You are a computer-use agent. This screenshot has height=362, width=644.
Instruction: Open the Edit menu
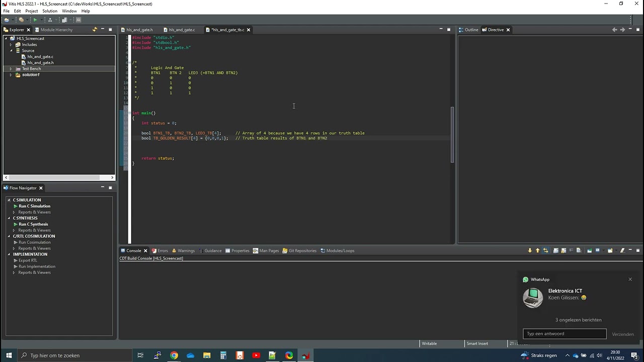click(18, 11)
